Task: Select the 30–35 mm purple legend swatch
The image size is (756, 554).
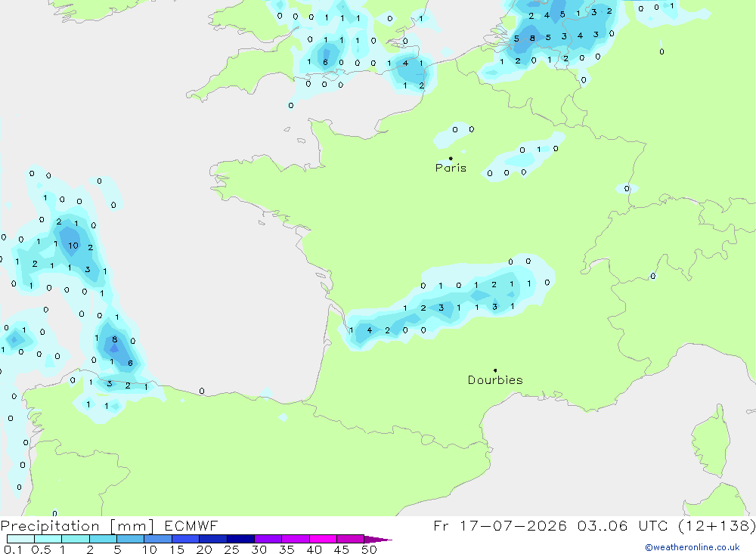Action: pyautogui.click(x=268, y=539)
